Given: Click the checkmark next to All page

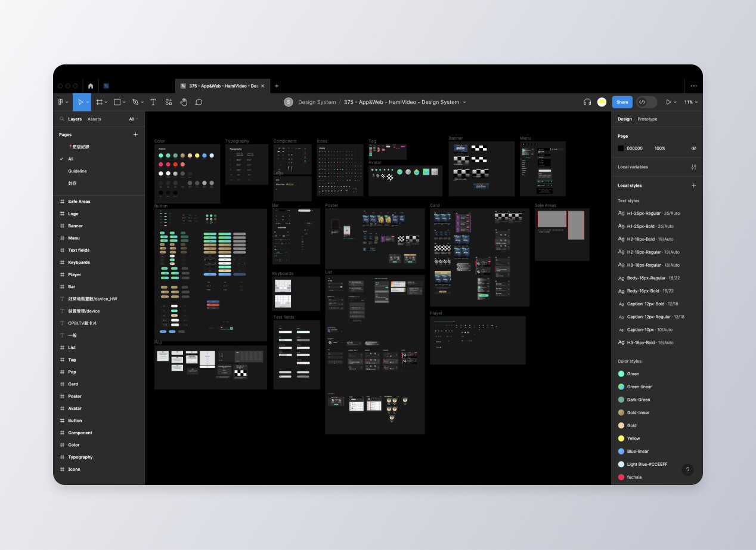Looking at the screenshot, I should pos(61,159).
